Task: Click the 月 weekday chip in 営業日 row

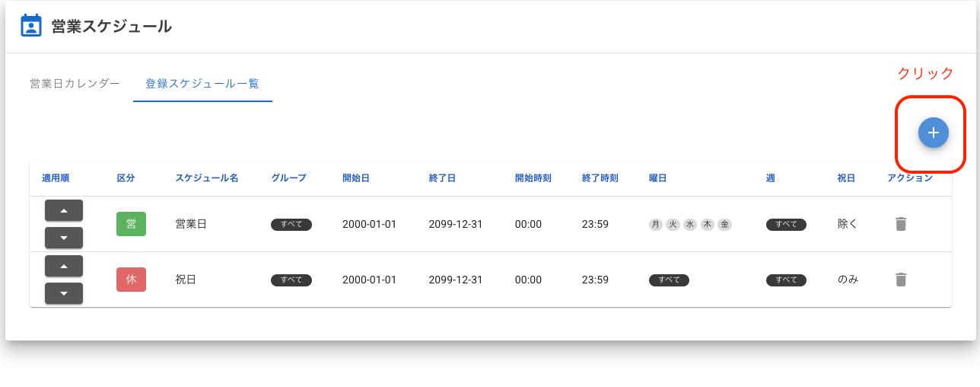Action: click(656, 225)
